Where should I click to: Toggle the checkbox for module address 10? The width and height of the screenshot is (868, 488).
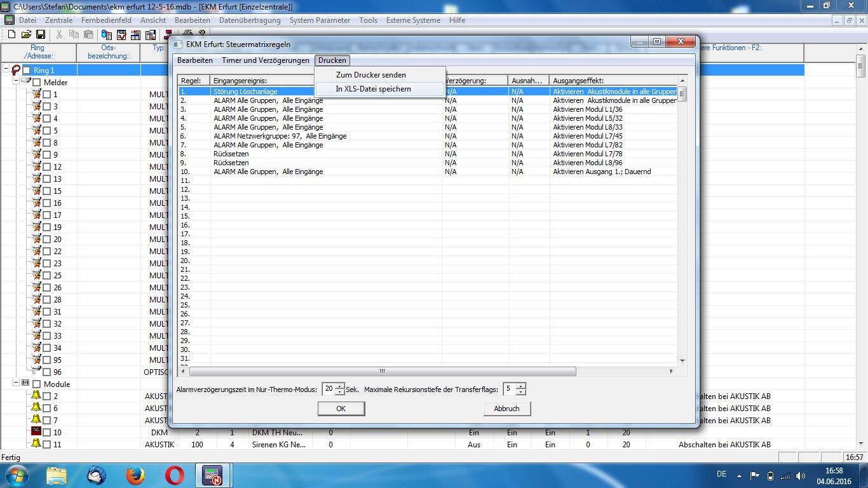[47, 433]
